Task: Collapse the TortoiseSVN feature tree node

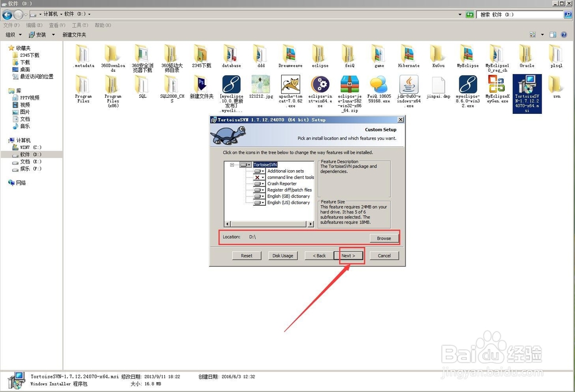Action: 232,164
